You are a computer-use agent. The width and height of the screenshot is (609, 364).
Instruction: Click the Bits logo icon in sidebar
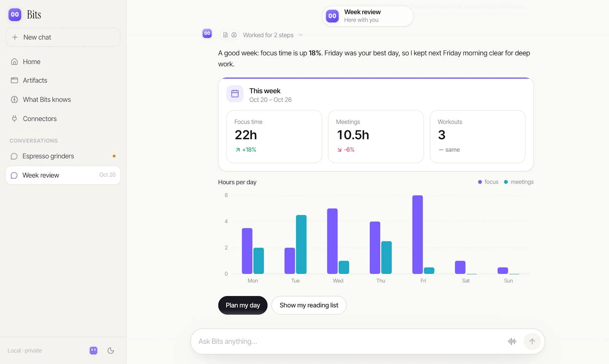click(x=15, y=14)
